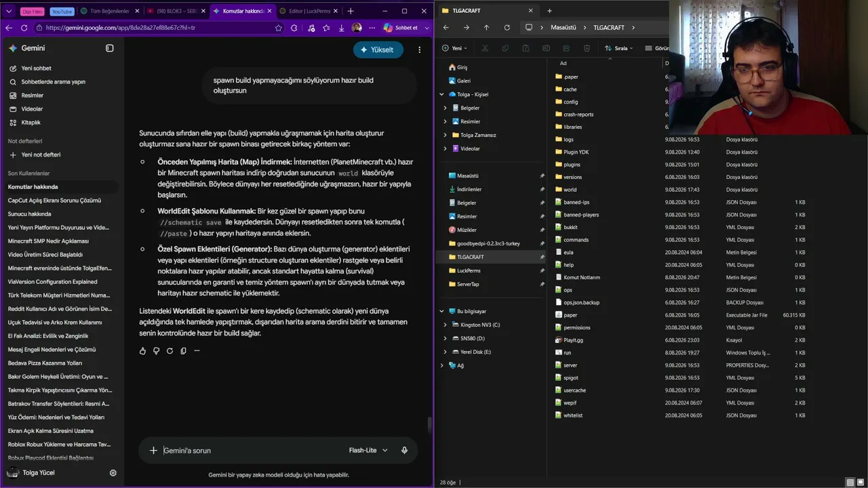
Task: Select the world folder in file list
Action: click(x=570, y=190)
